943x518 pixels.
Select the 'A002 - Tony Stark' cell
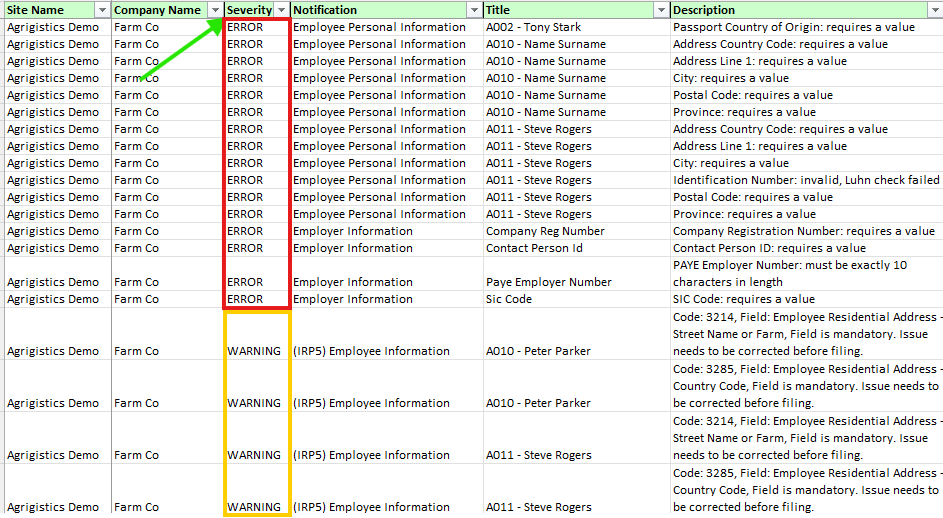pos(533,27)
